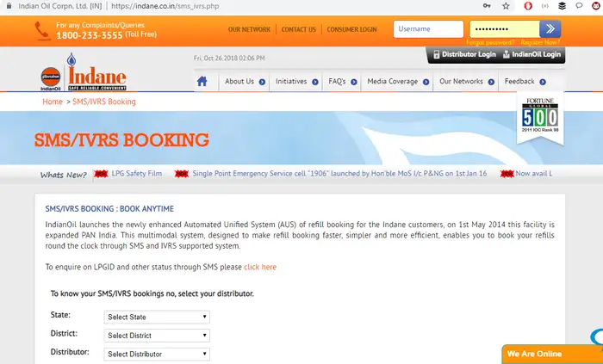The image size is (603, 364).
Task: Click the Fortune 500 badge
Action: pyautogui.click(x=541, y=120)
